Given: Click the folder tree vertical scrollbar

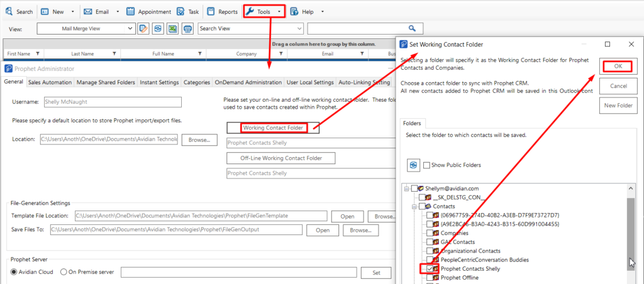Looking at the screenshot, I should tap(632, 234).
